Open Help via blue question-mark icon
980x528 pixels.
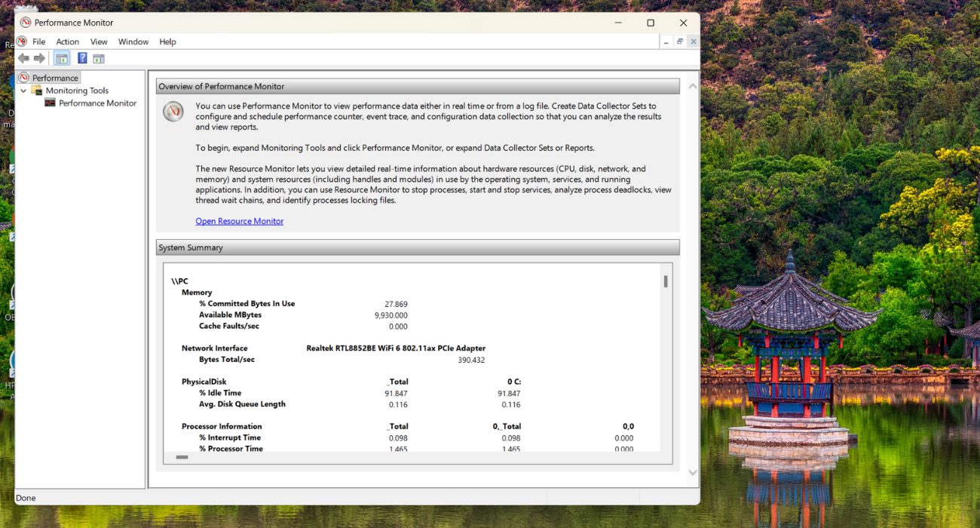[x=82, y=58]
